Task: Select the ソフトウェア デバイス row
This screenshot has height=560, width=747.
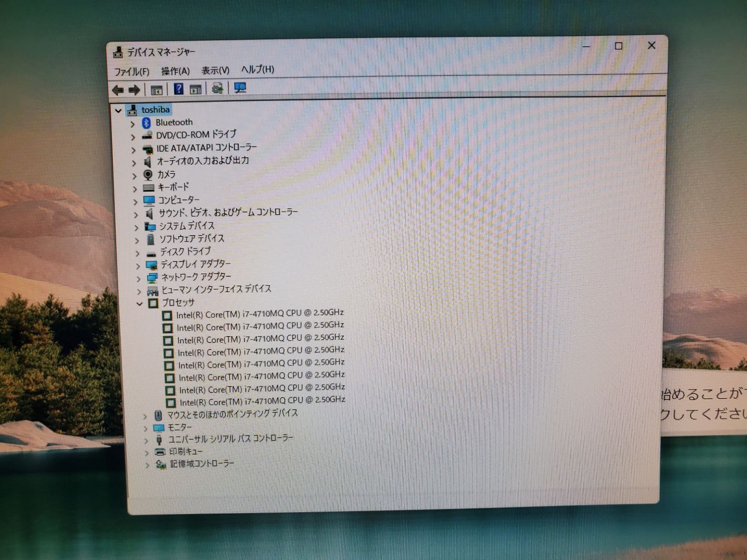Action: pos(192,239)
